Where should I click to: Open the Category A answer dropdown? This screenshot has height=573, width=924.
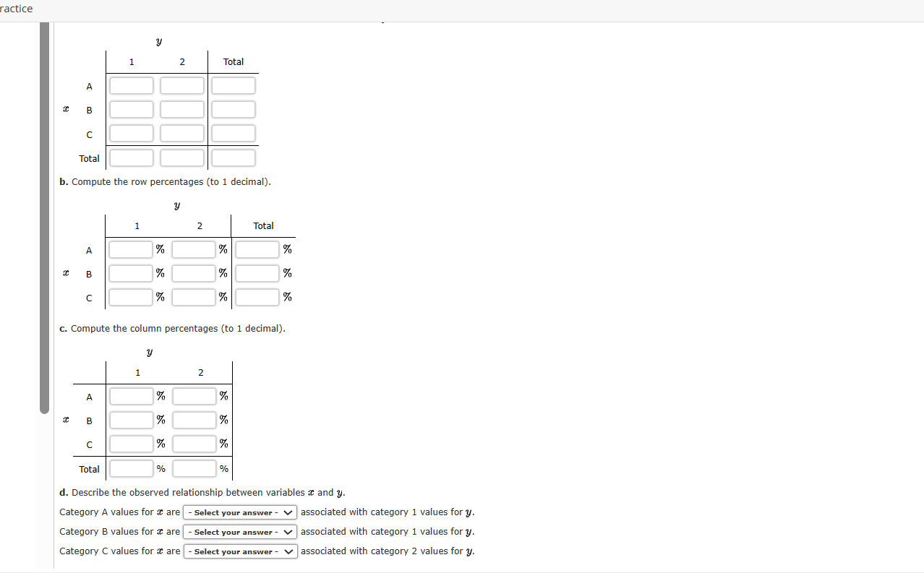[x=239, y=512]
